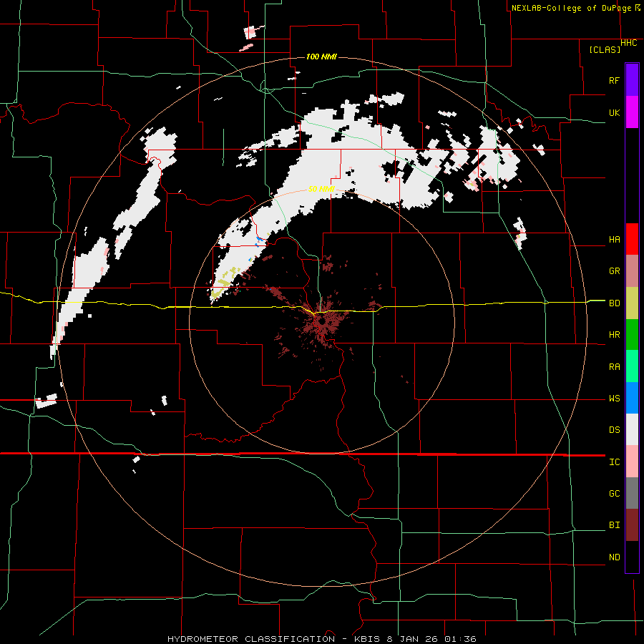Click the 'HA' legend label
644x644 pixels.
click(615, 239)
